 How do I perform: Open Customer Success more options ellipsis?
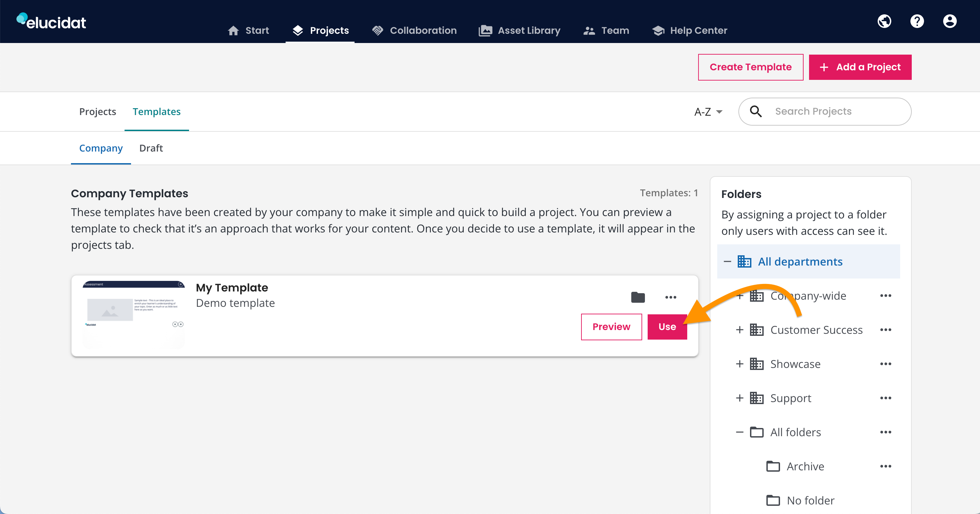point(886,330)
